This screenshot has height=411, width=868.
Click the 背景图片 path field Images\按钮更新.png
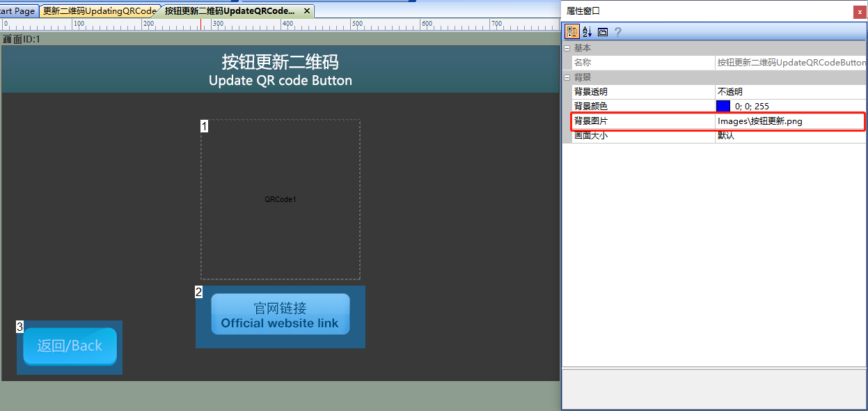[791, 121]
